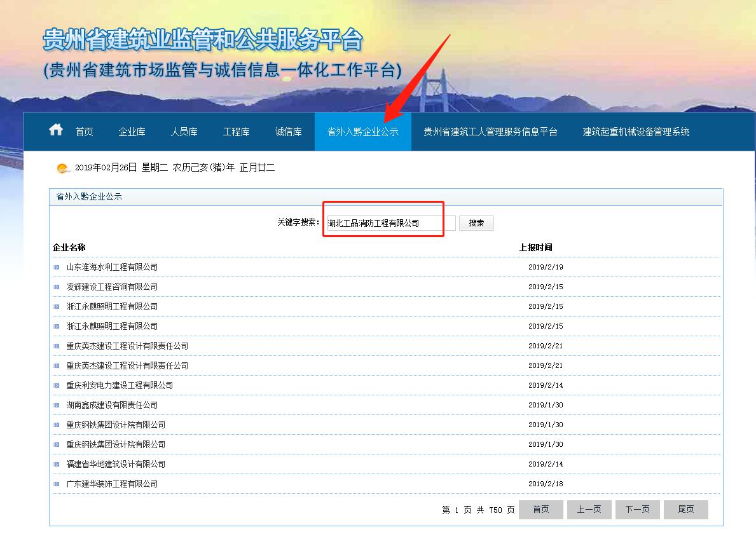This screenshot has height=539, width=756.
Task: Click the 上一页 previous page button
Action: (x=589, y=510)
